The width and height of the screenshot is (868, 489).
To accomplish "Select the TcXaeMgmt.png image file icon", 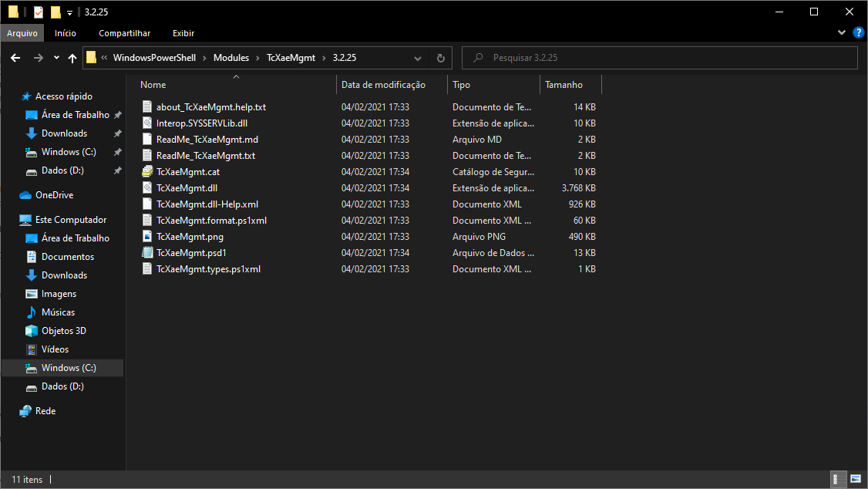I will [x=147, y=237].
